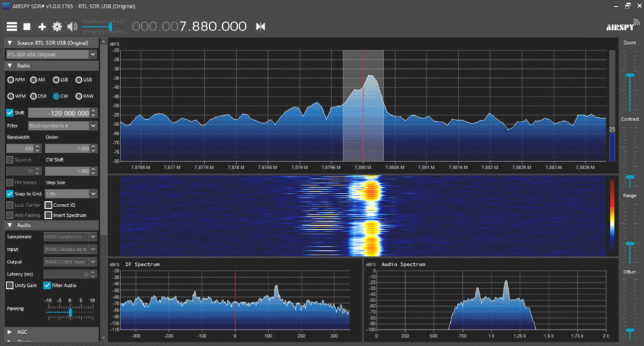
Task: Click the plus new slice icon
Action: click(x=42, y=26)
